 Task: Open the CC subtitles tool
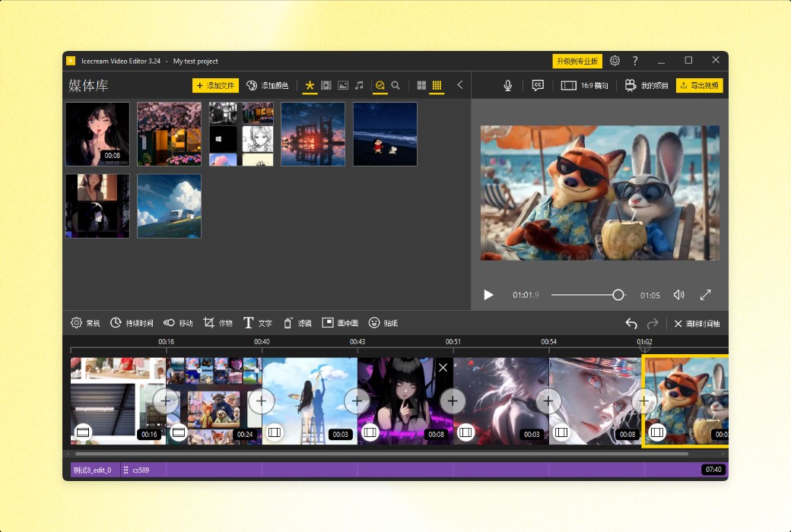538,85
